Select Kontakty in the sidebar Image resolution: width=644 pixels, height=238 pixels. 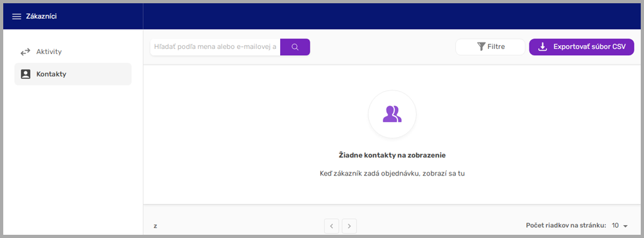pyautogui.click(x=73, y=74)
